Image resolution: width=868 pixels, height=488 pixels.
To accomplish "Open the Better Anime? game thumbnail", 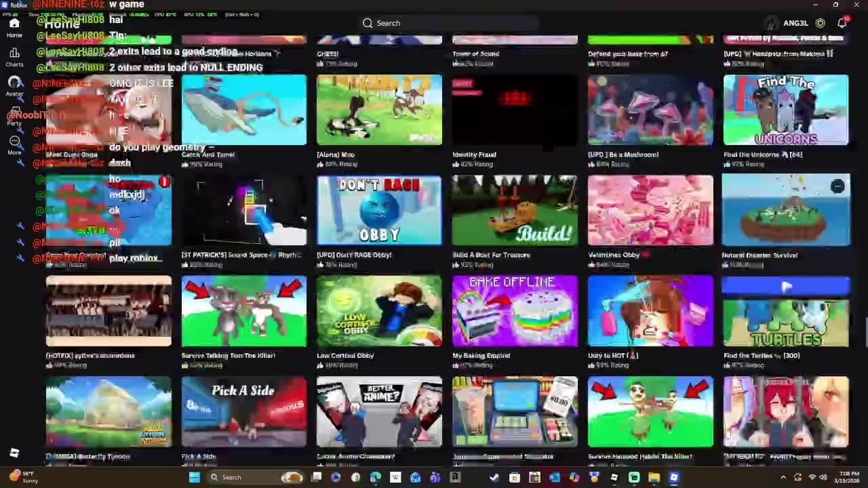I will point(379,412).
